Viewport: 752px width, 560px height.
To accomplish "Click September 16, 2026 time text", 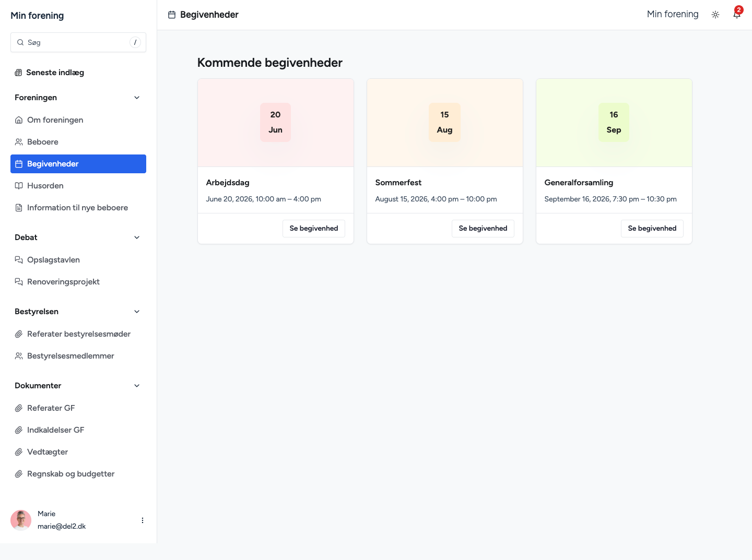I will click(x=610, y=199).
